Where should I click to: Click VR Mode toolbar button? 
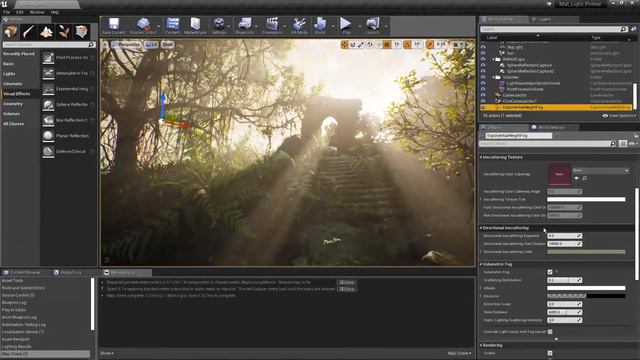pos(299,26)
